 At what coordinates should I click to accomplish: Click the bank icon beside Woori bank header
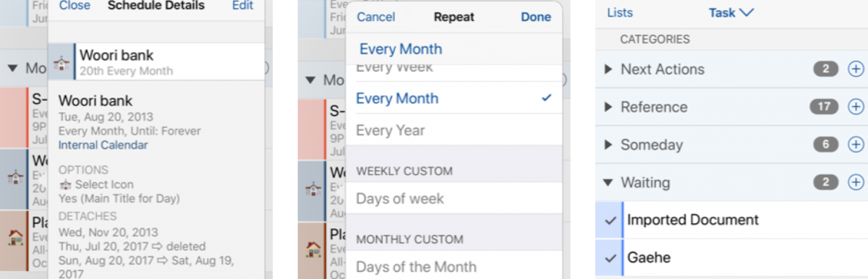pos(61,62)
